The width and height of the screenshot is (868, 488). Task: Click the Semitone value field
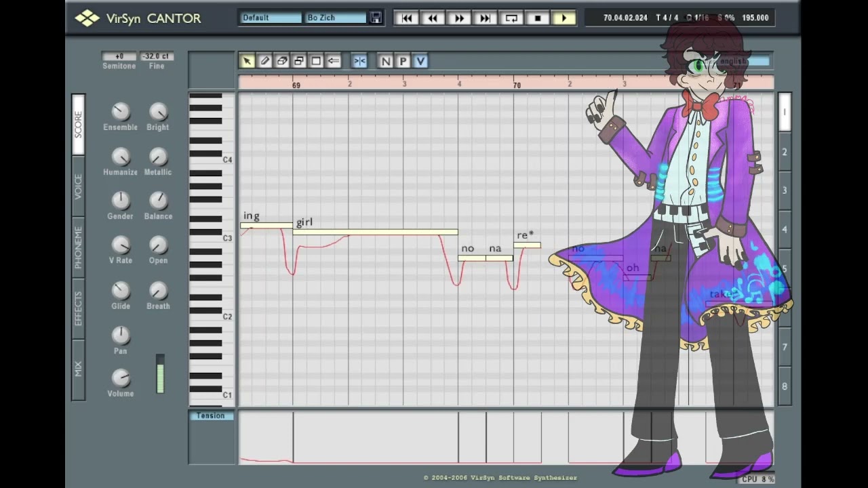[119, 56]
